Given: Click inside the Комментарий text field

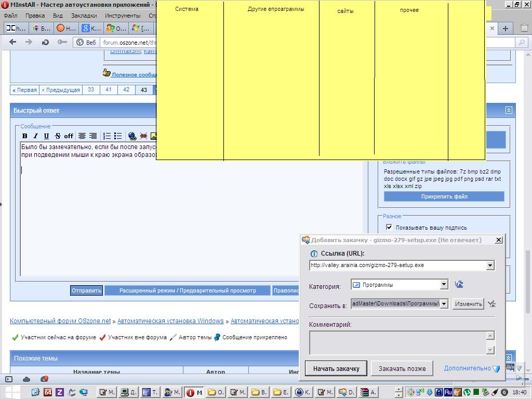Looking at the screenshot, I should (398, 342).
